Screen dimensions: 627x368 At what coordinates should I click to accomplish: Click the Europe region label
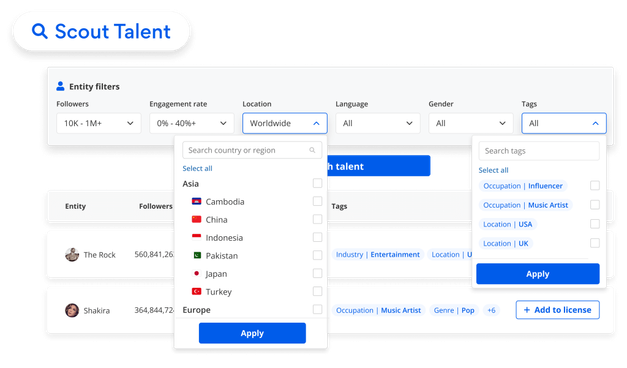(x=196, y=310)
